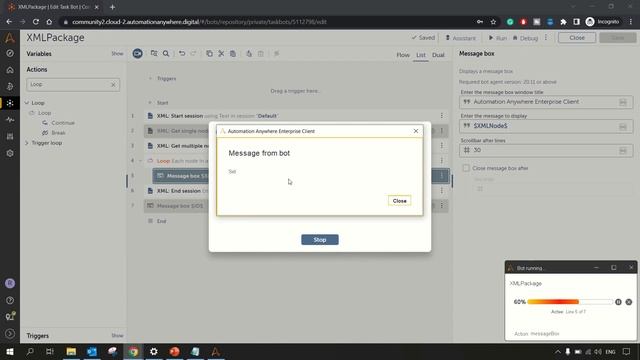Viewport: 640px width, 360px height.
Task: Expand the left sidebar with arrow icon
Action: coord(10,333)
